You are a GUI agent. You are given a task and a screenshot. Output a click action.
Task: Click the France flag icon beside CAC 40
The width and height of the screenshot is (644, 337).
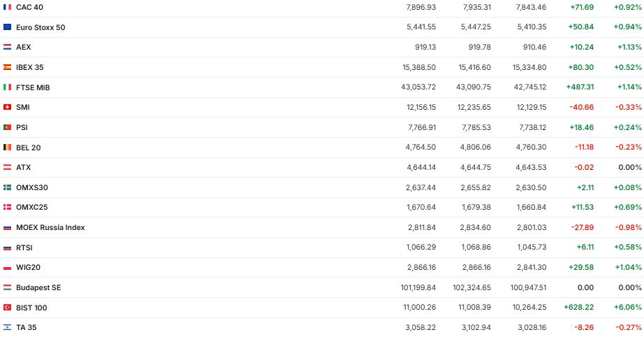[x=7, y=7]
